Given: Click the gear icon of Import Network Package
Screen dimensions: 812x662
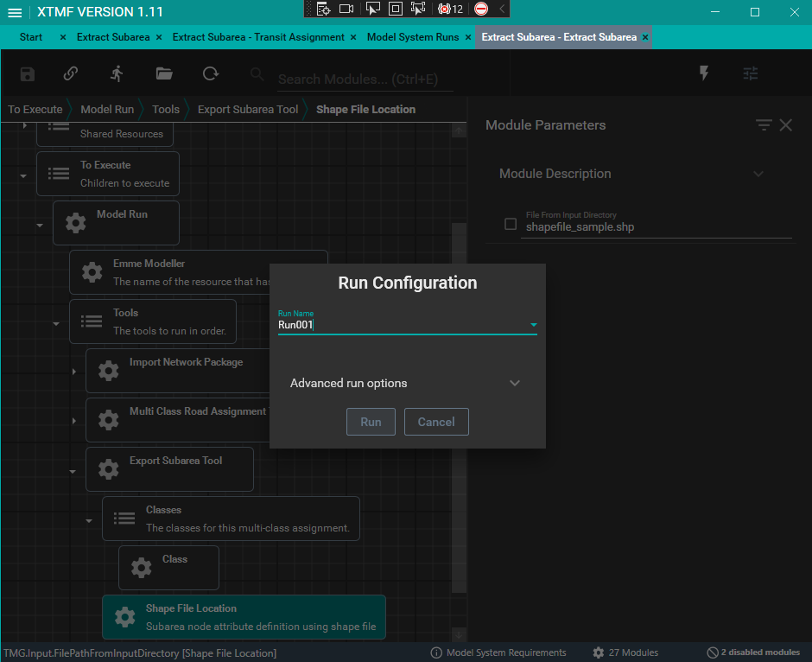Looking at the screenshot, I should pos(109,371).
